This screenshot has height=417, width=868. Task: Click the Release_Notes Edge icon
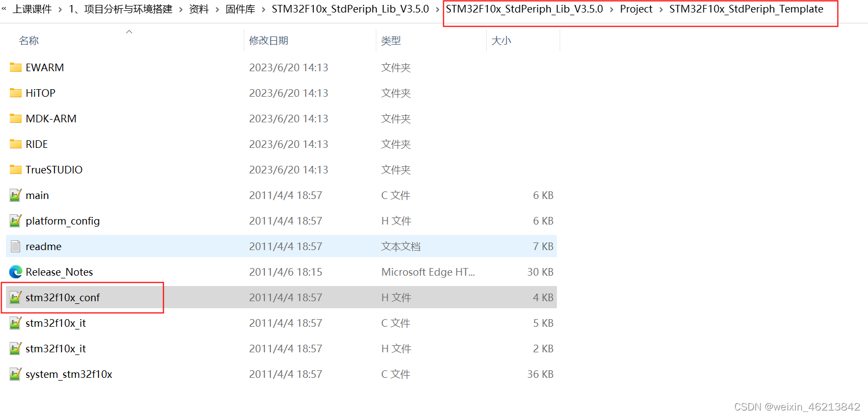pyautogui.click(x=16, y=272)
